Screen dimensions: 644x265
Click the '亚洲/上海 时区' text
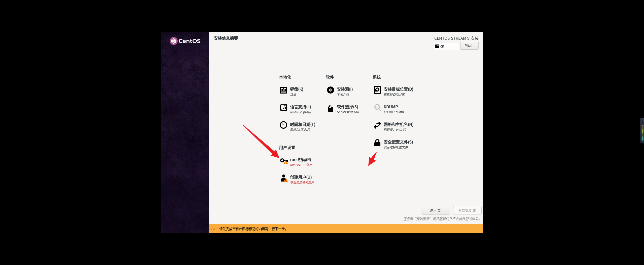[300, 130]
